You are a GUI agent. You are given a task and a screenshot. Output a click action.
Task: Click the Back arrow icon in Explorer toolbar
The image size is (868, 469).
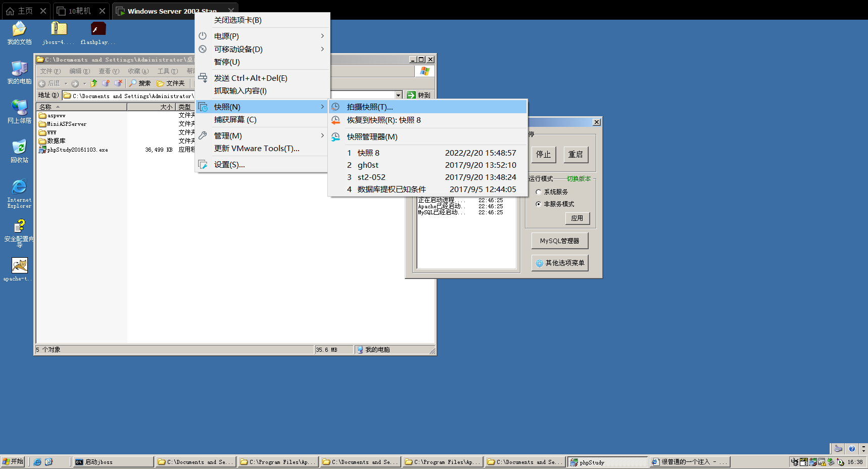point(42,83)
